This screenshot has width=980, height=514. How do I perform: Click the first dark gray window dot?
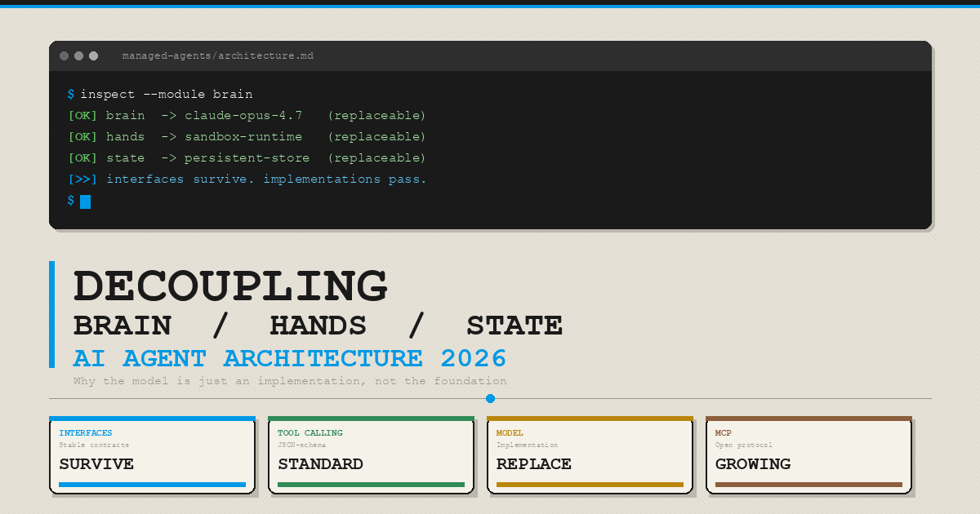click(64, 55)
